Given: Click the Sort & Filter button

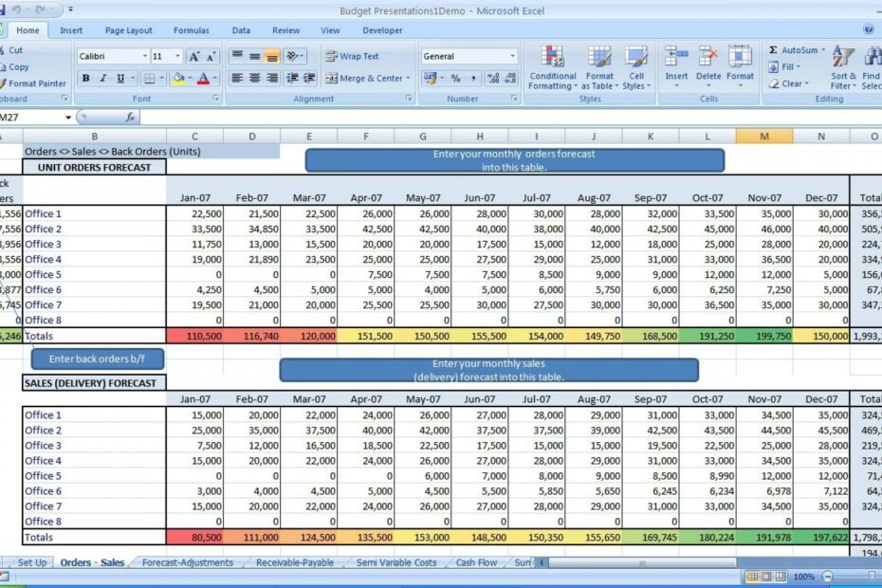Looking at the screenshot, I should pos(842,64).
